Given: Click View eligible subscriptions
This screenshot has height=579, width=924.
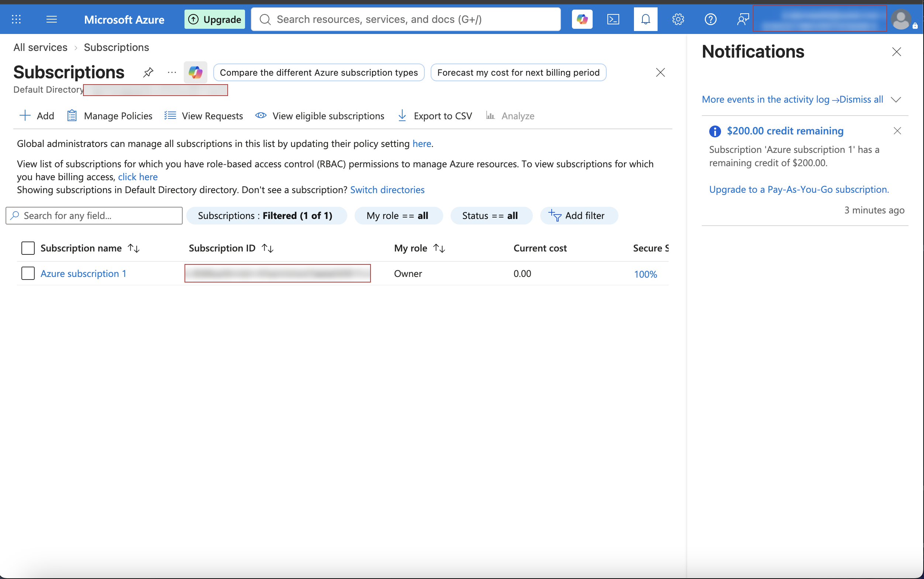Looking at the screenshot, I should click(320, 116).
